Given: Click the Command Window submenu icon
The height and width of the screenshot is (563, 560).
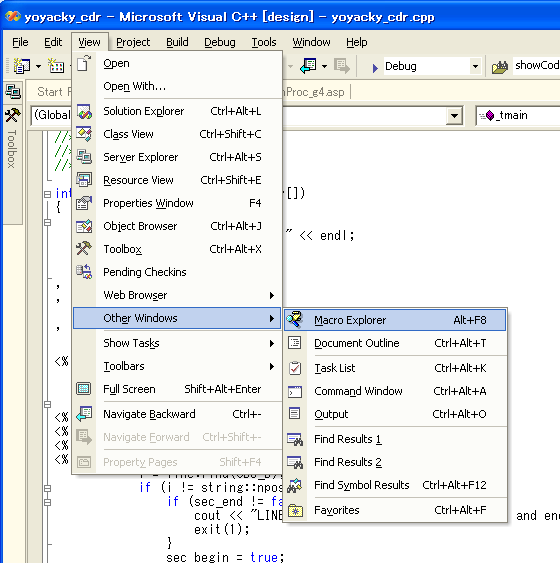Looking at the screenshot, I should point(295,391).
